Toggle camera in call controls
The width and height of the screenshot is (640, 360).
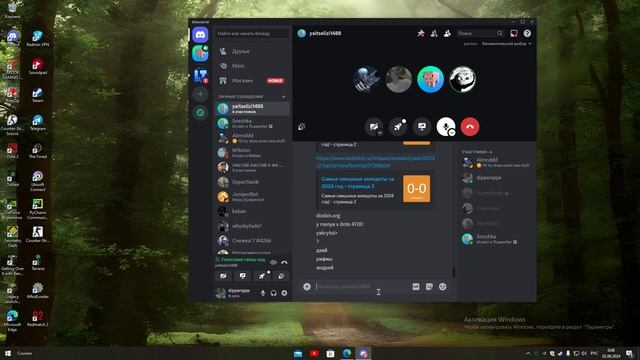(x=373, y=127)
